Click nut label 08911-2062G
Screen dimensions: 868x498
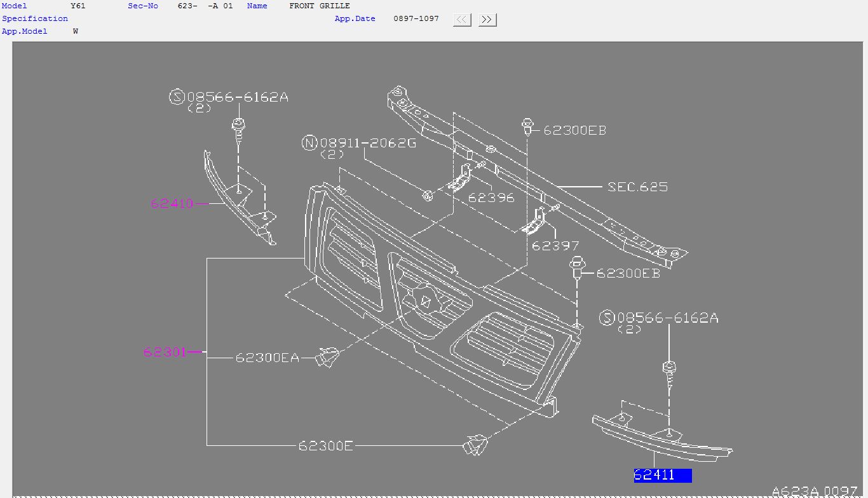(x=360, y=143)
